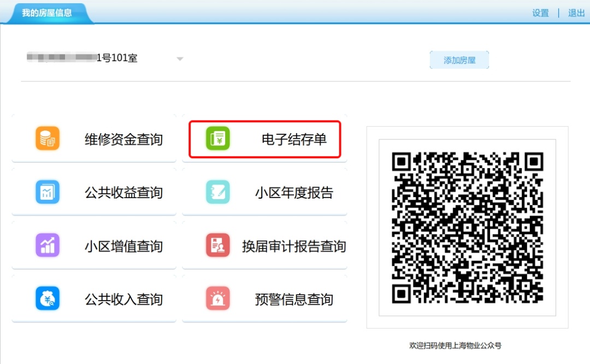Switch to the 我的房屋信息 tab
The image size is (590, 364).
pyautogui.click(x=47, y=13)
